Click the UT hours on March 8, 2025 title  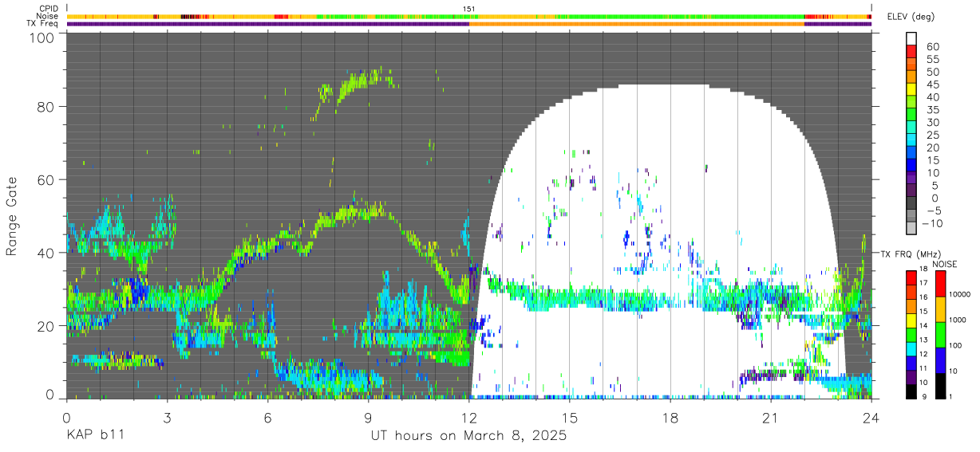click(x=468, y=437)
